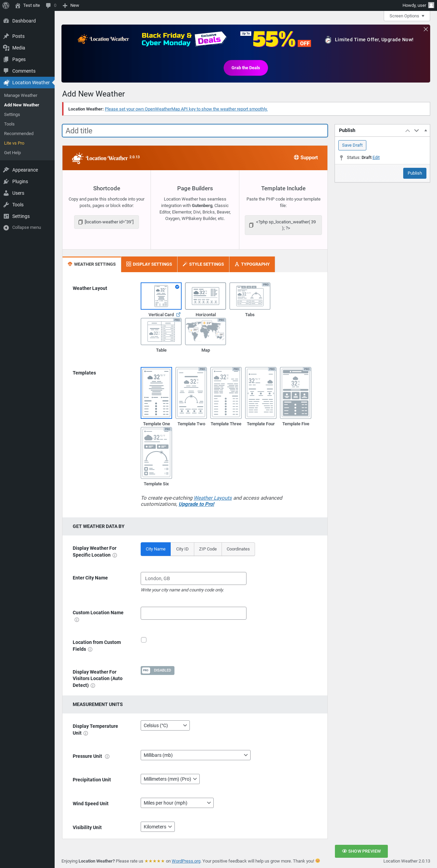Click the Show Preview button

[x=361, y=851]
